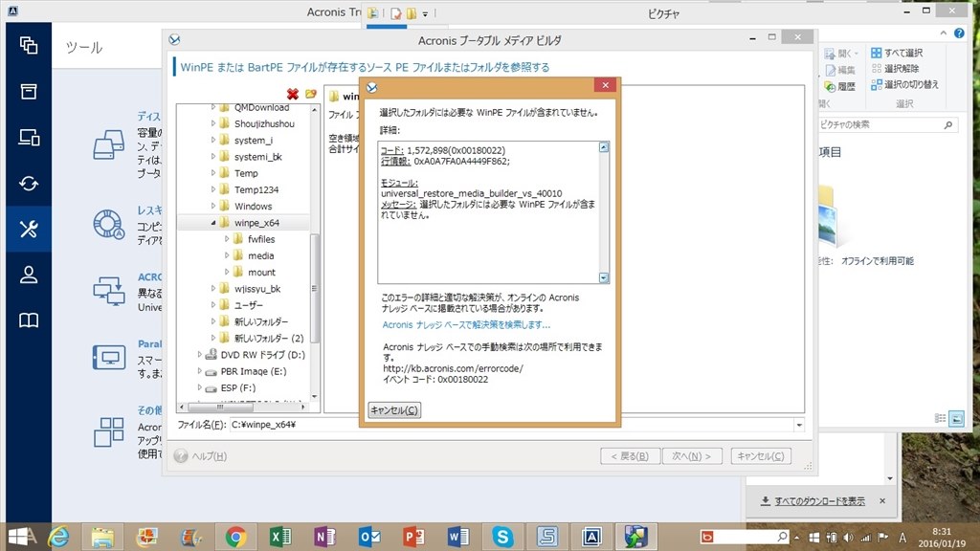Select the 新しいフォルダー (2) folder

pyautogui.click(x=269, y=338)
